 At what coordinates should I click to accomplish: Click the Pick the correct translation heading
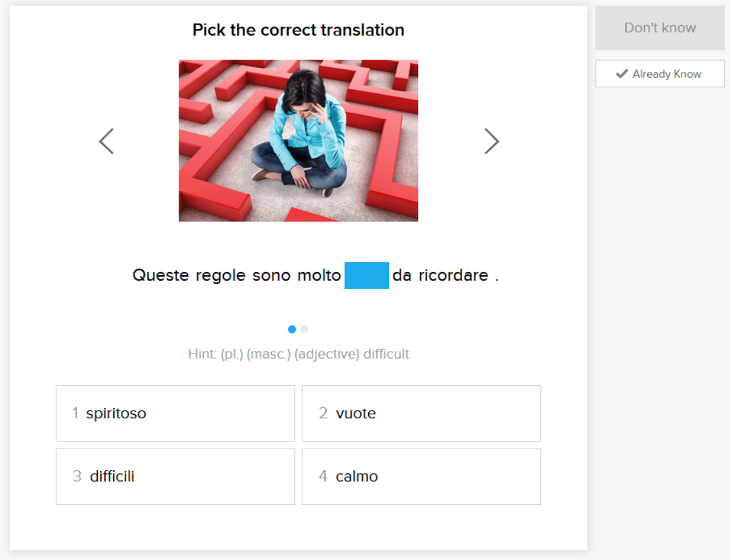[x=298, y=30]
